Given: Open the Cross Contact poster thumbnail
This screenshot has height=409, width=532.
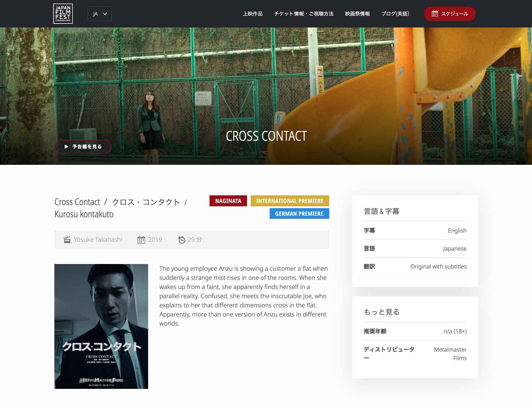Looking at the screenshot, I should coord(101,326).
